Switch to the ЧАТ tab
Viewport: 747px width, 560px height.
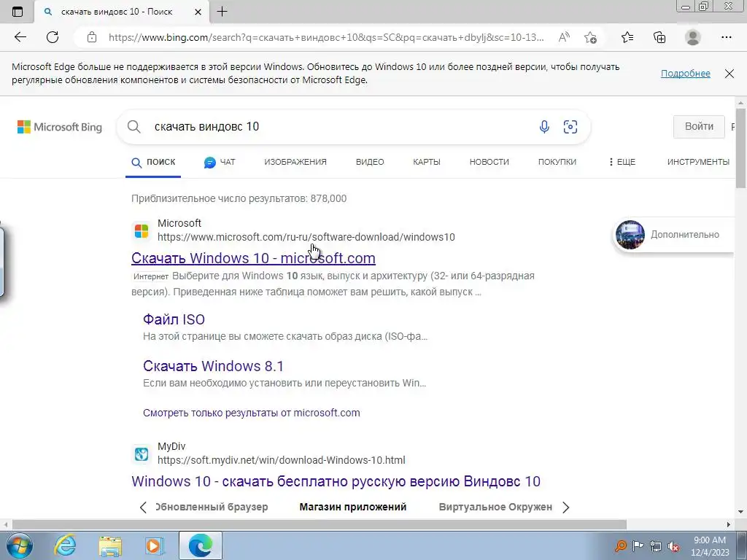220,163
